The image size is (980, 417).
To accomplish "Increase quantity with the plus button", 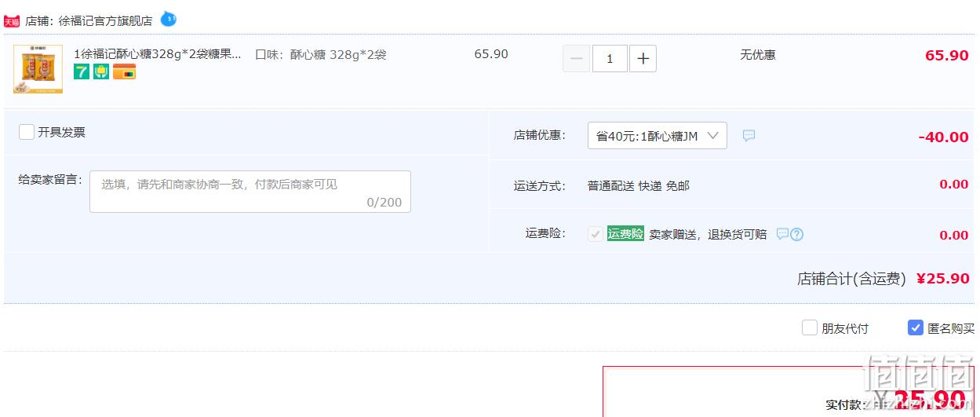I will (643, 58).
